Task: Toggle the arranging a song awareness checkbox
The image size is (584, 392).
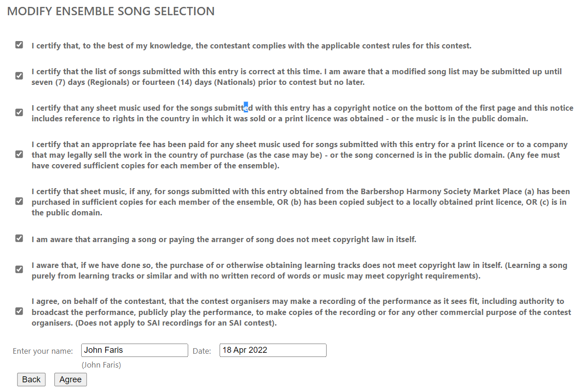Action: [19, 238]
